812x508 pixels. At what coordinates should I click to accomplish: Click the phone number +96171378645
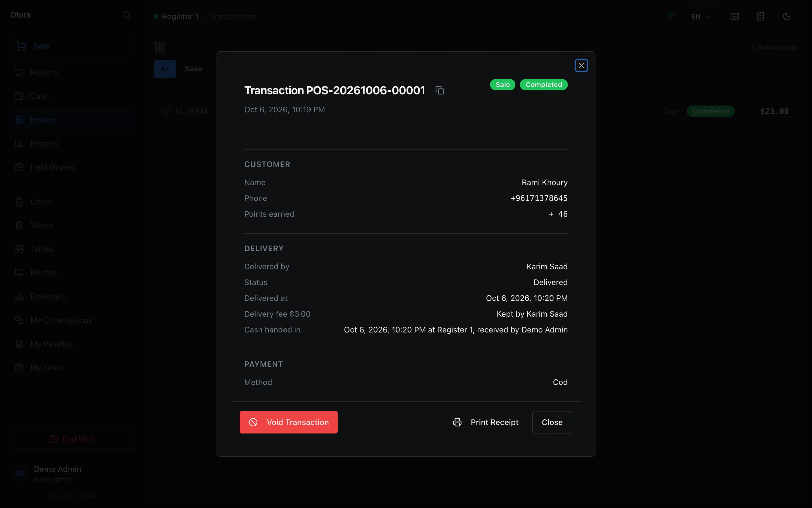coord(539,198)
